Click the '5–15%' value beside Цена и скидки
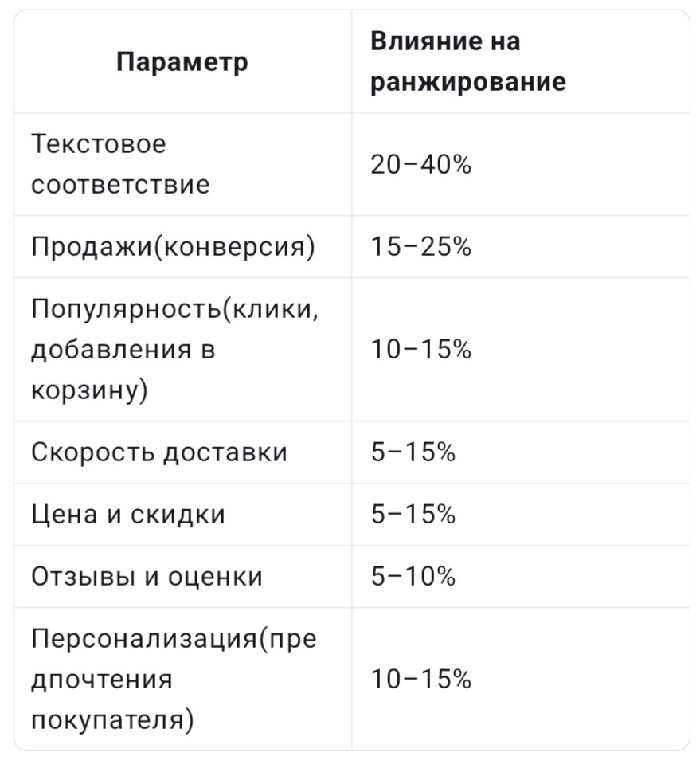The width and height of the screenshot is (700, 760). (413, 515)
